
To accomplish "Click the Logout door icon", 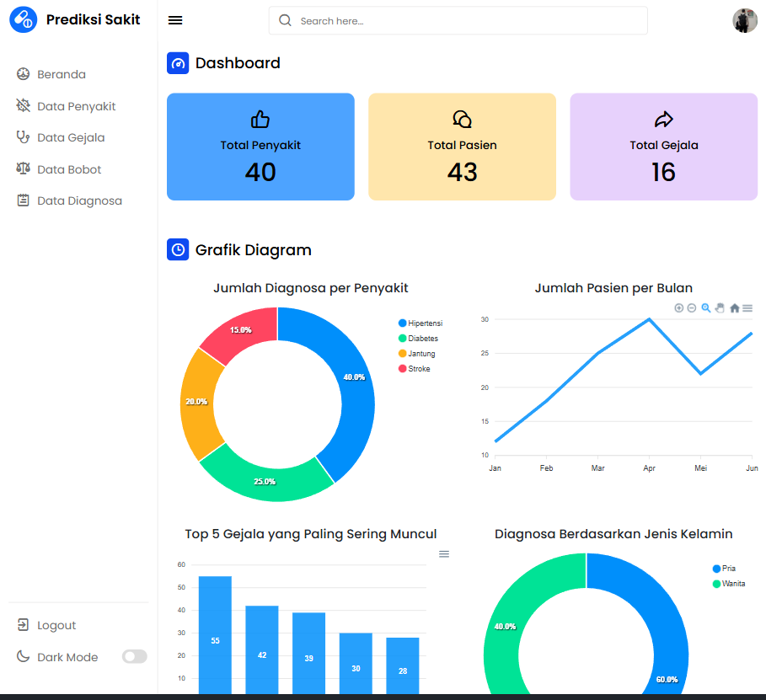I will pyautogui.click(x=23, y=625).
